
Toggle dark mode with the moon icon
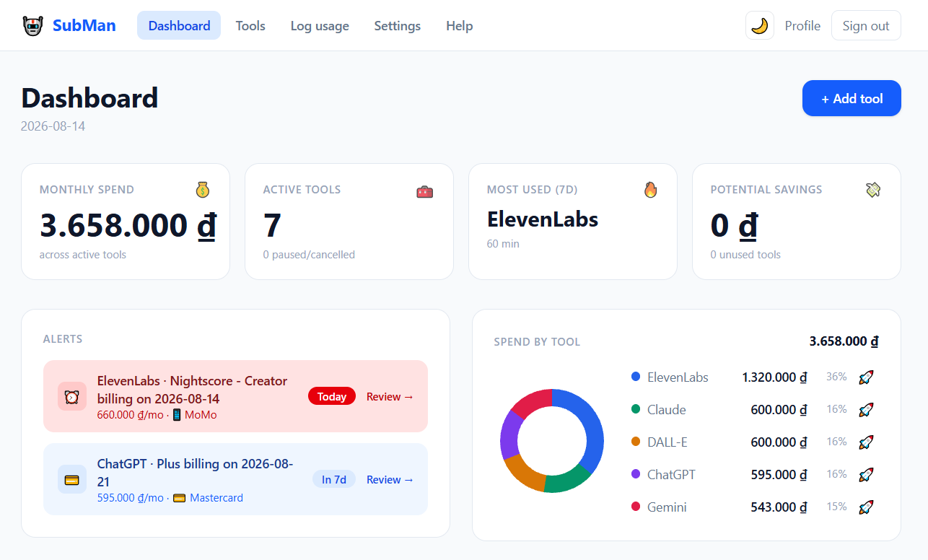tap(760, 26)
